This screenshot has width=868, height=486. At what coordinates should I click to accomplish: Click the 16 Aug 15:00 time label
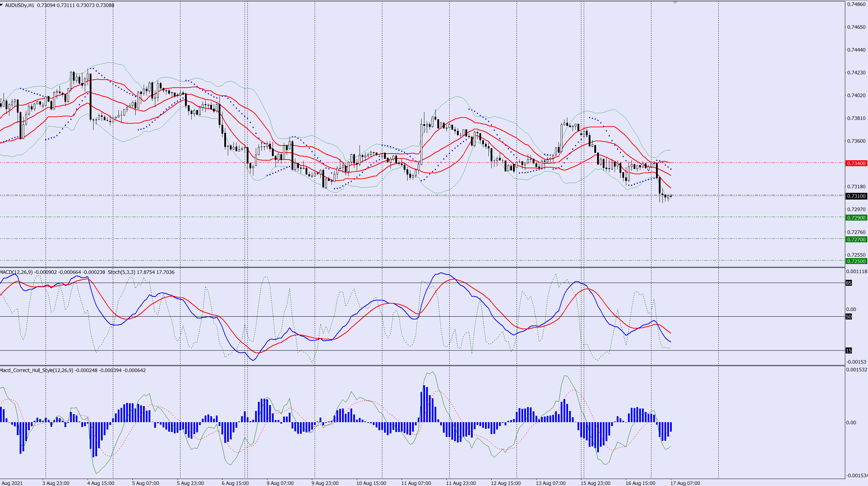pyautogui.click(x=640, y=483)
